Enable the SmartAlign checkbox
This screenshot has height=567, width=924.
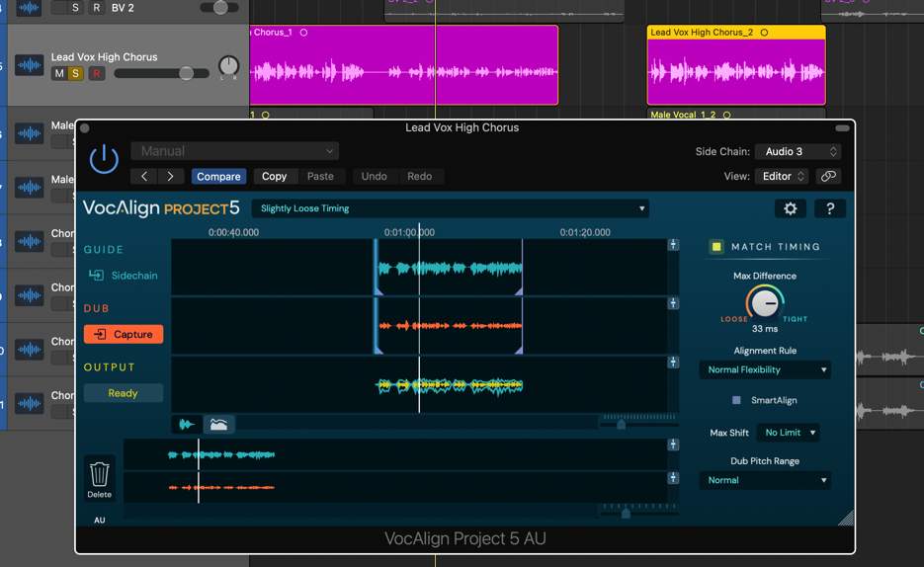coord(736,400)
